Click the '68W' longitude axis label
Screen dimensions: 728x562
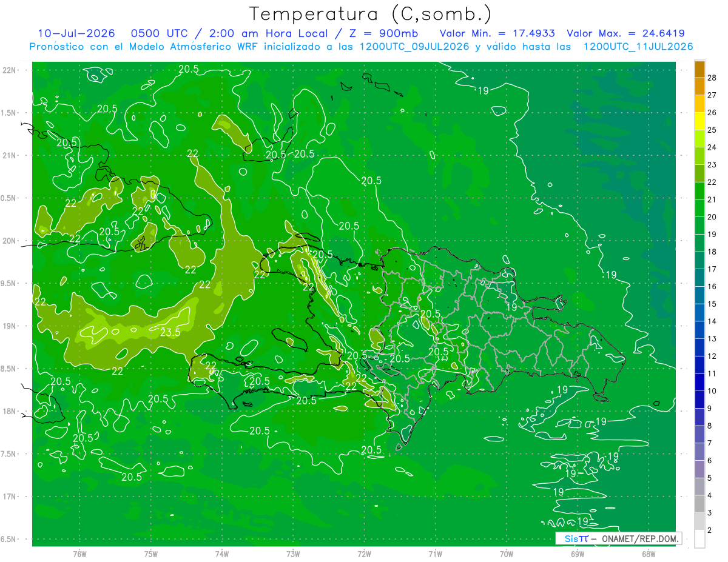point(649,554)
